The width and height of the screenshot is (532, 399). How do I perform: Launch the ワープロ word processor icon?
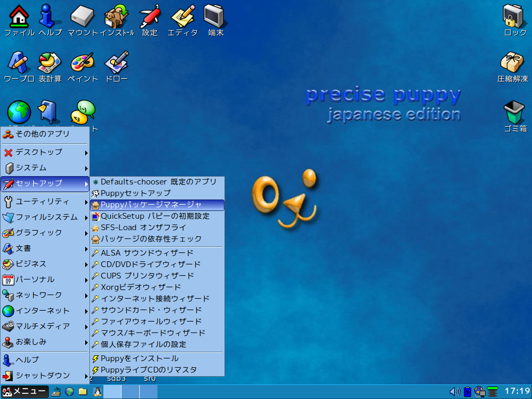pos(18,62)
